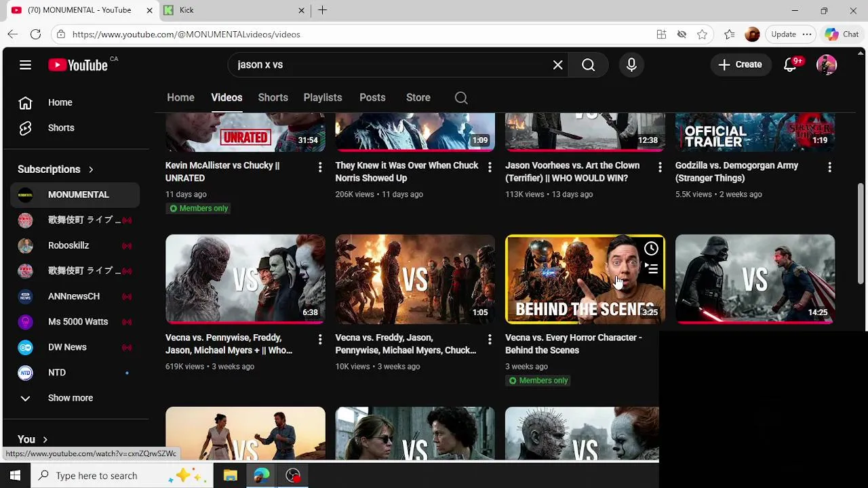
Task: Open Ms 5000 Watts channel in sidebar
Action: (75, 322)
